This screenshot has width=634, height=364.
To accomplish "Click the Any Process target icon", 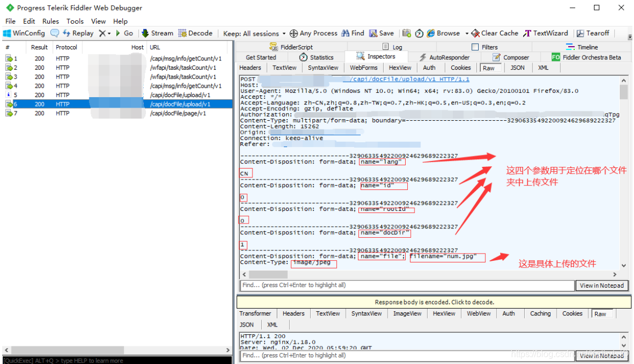I will [x=294, y=33].
